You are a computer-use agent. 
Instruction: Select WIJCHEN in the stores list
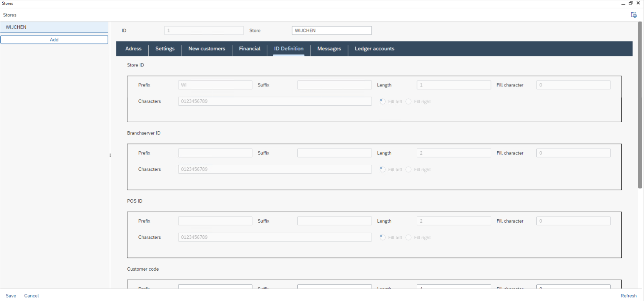click(x=54, y=27)
